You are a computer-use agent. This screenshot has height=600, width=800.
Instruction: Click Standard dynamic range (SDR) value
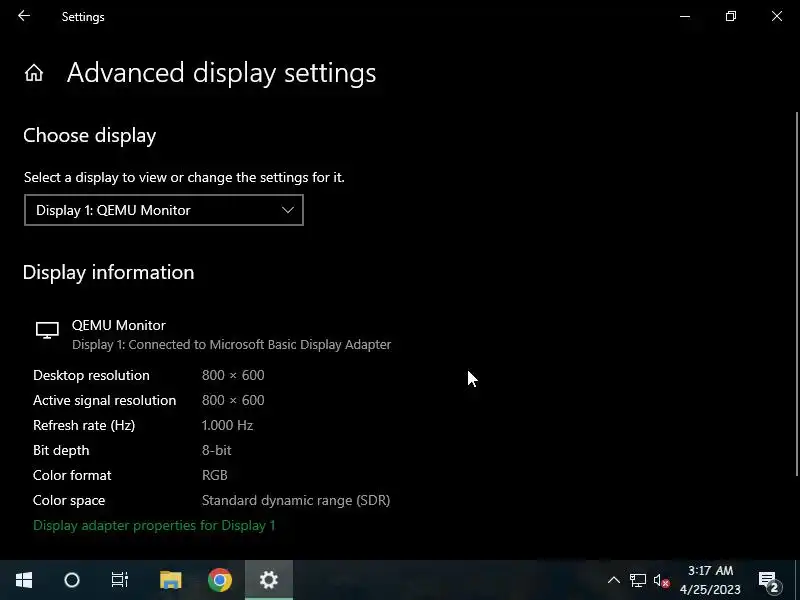(x=296, y=501)
